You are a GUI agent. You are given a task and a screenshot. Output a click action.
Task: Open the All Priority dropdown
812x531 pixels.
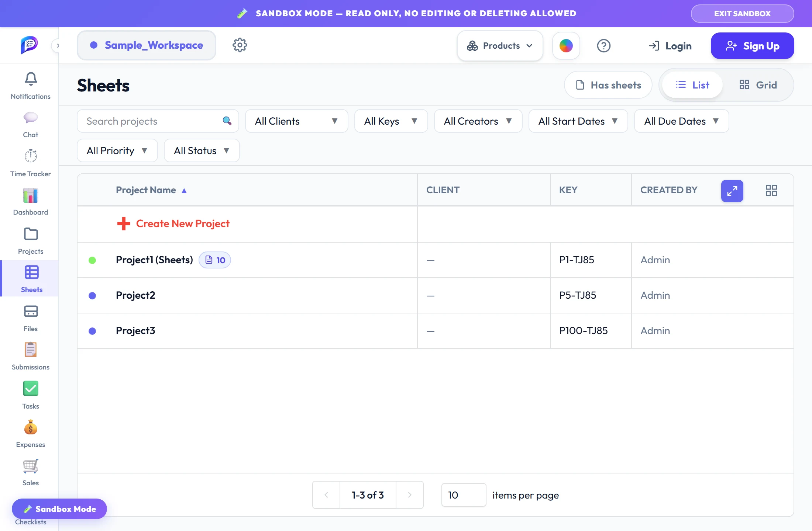pos(117,150)
